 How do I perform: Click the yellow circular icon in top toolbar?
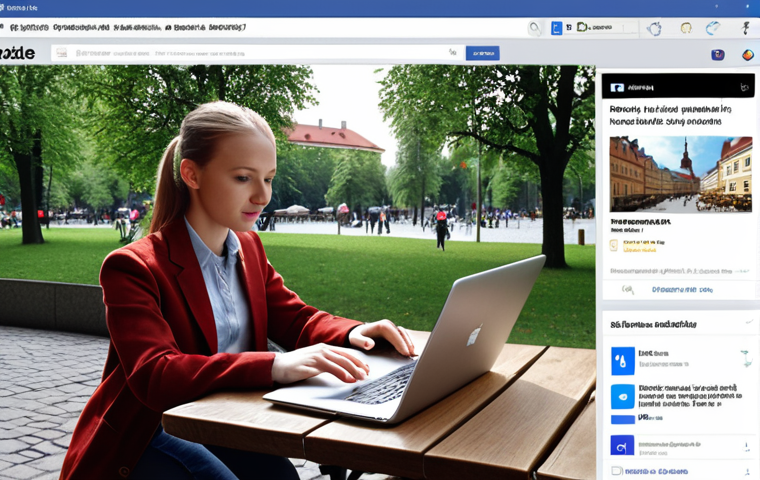coord(686,28)
